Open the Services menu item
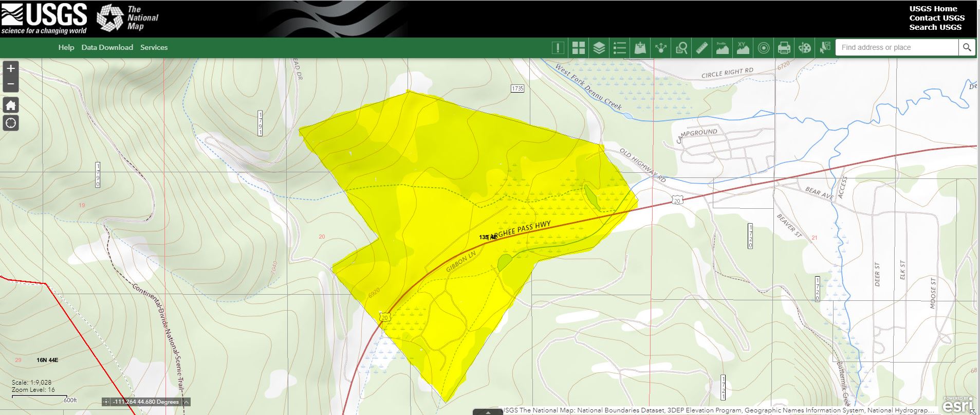Screen dimensions: 980x415 pyautogui.click(x=154, y=47)
